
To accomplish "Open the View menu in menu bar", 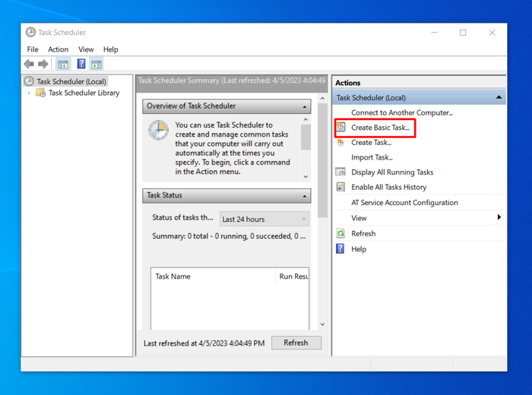I will click(86, 49).
